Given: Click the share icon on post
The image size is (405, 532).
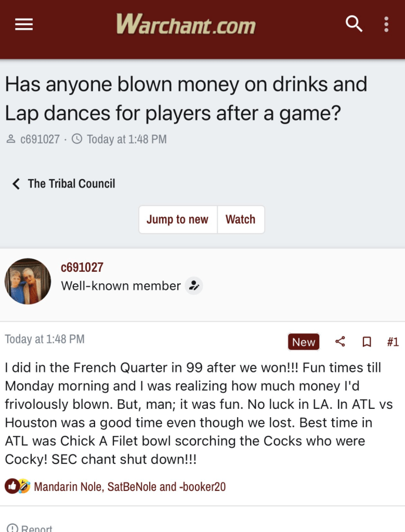Looking at the screenshot, I should coord(340,341).
